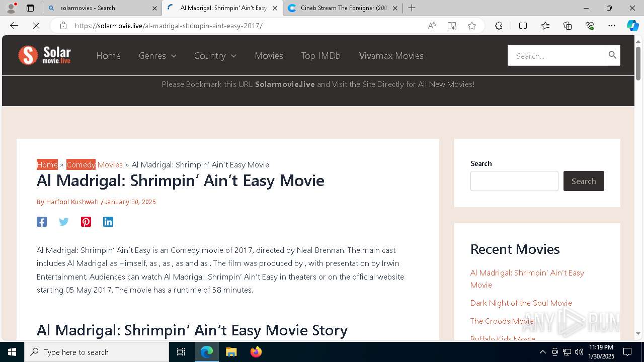
Task: Click scrollbar down arrow
Action: (638, 333)
